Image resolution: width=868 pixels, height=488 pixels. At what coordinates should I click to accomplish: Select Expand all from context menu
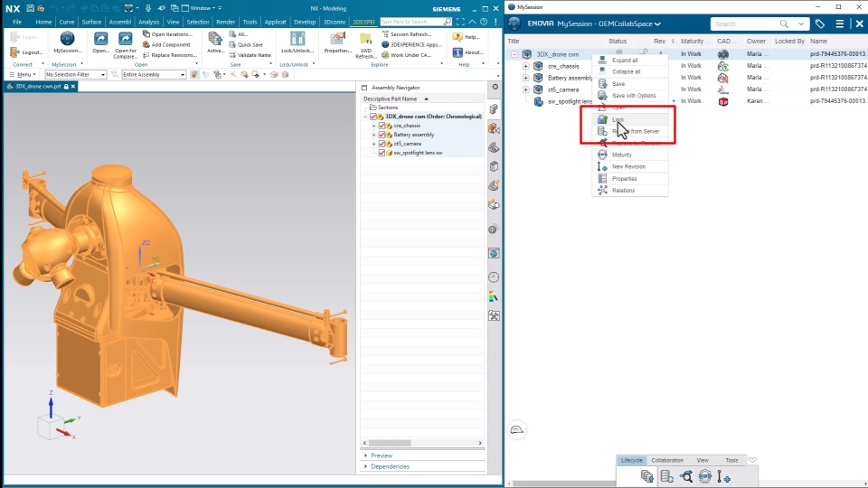630,60
